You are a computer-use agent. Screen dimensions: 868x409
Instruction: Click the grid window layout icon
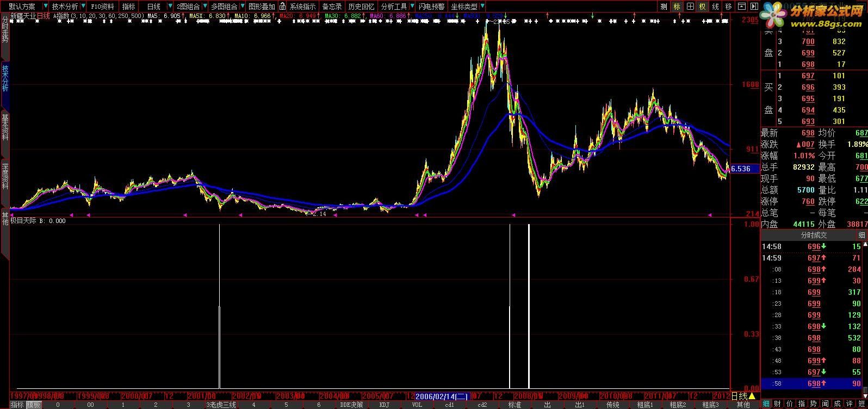[690, 7]
